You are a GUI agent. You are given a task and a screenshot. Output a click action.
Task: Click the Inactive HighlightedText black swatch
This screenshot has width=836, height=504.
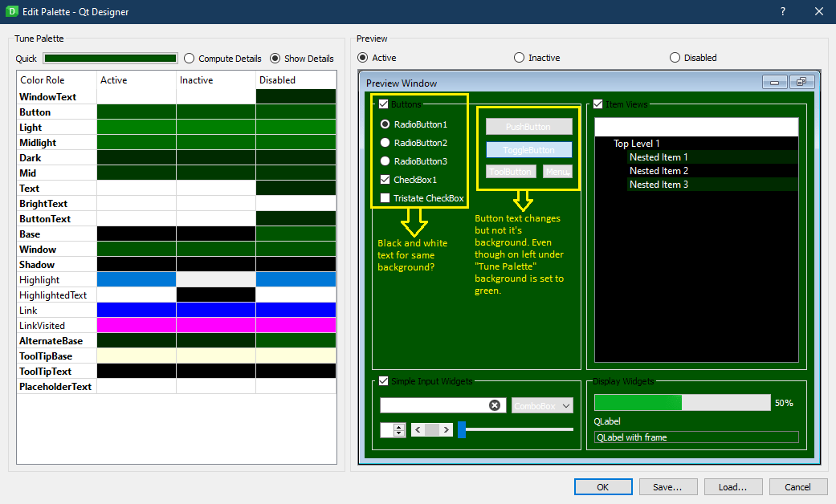coord(216,295)
